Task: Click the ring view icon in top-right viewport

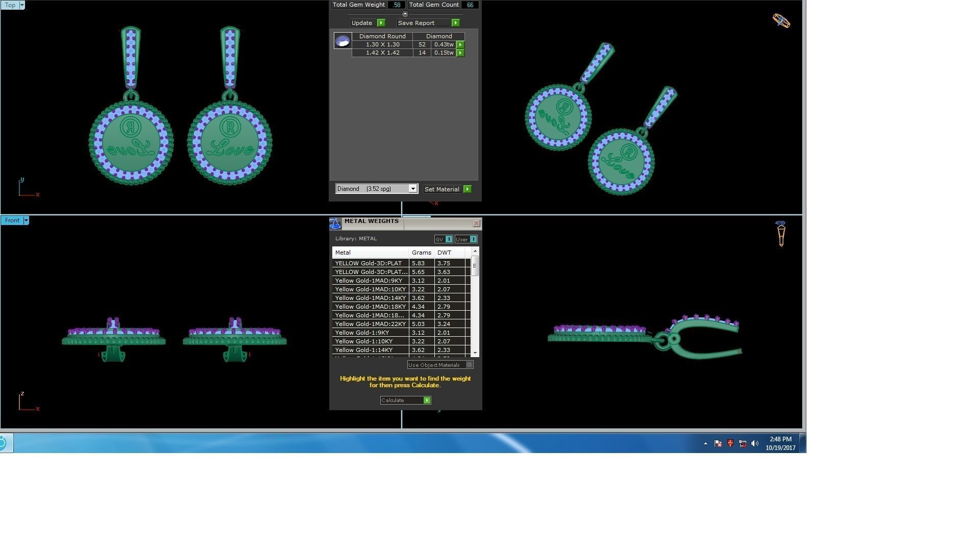Action: [781, 21]
